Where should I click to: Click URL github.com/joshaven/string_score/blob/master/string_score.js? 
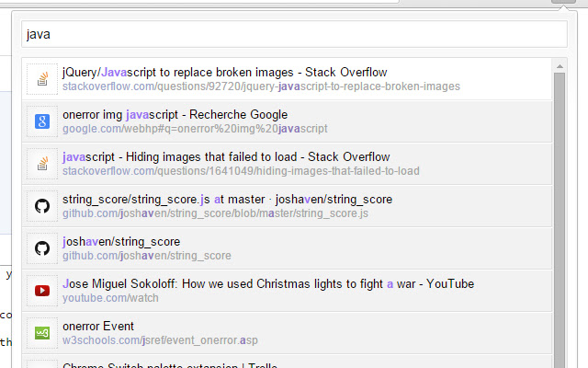(215, 213)
